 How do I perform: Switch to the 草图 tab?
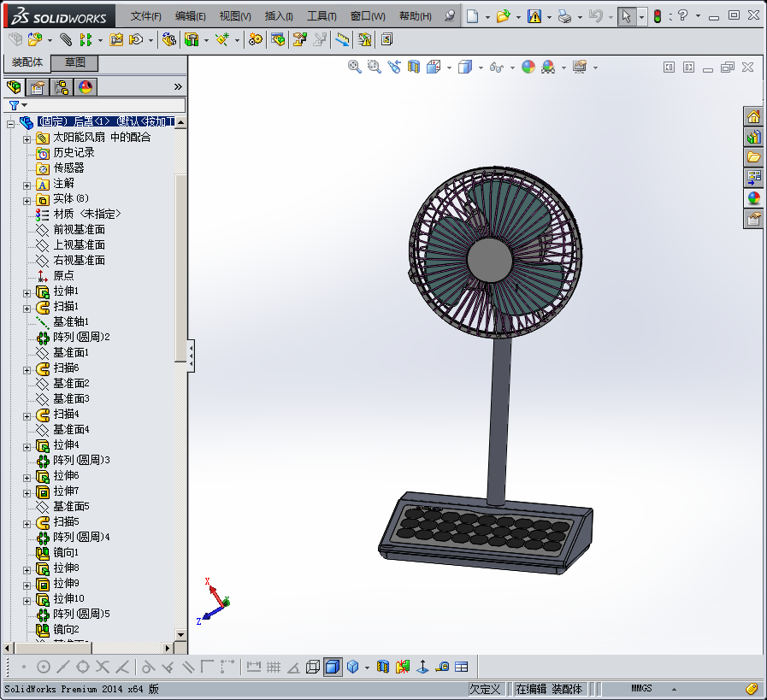[x=75, y=62]
